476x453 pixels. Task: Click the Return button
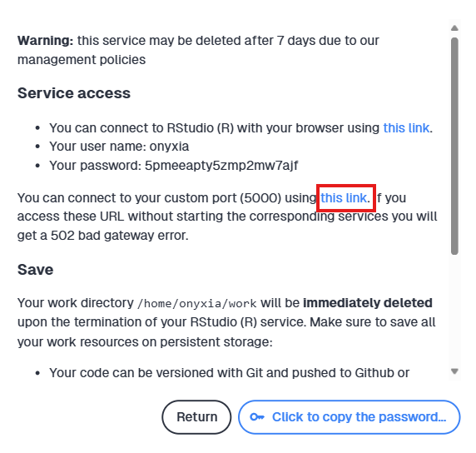coord(196,417)
